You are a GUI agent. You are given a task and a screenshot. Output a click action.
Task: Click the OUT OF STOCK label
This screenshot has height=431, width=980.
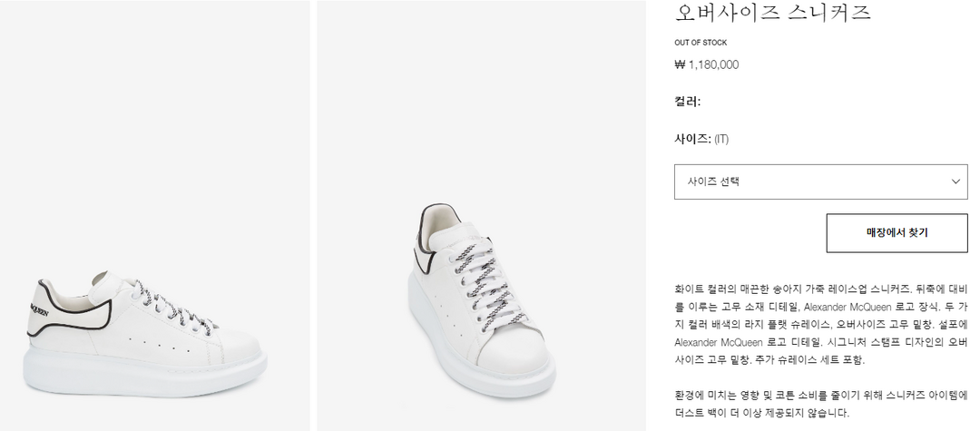tap(701, 43)
